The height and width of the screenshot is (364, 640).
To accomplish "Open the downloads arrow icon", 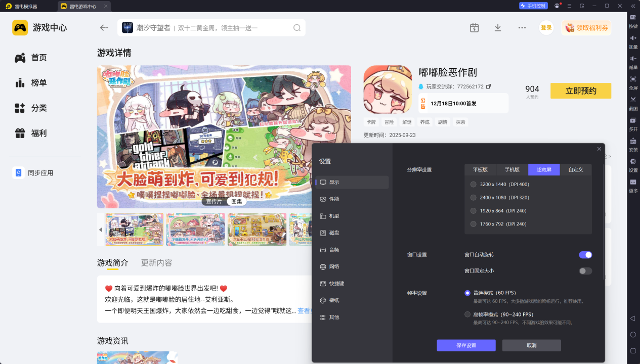I will pos(498,28).
